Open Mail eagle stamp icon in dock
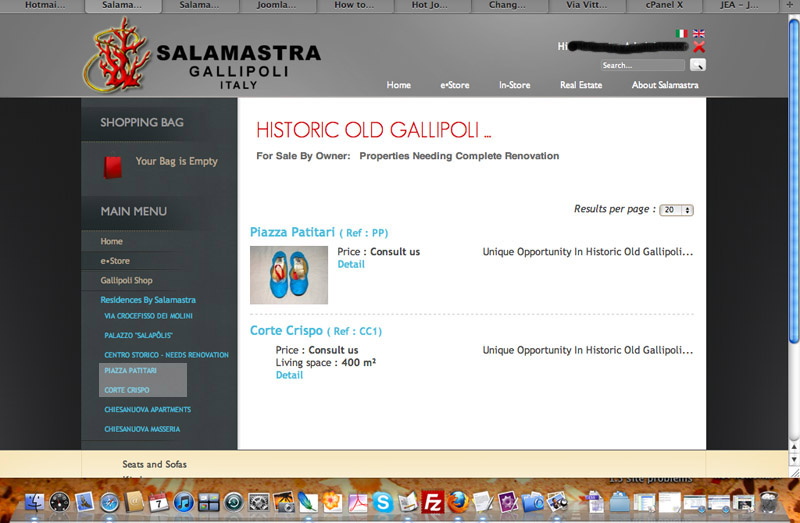 pyautogui.click(x=85, y=502)
